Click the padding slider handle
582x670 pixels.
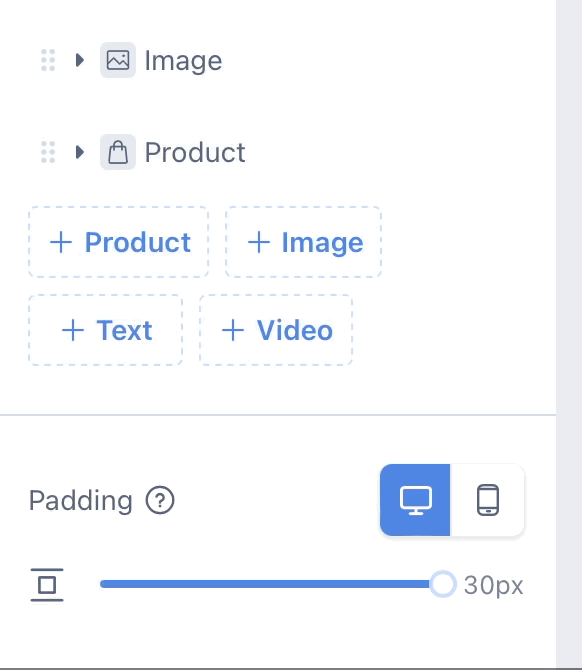coord(443,584)
